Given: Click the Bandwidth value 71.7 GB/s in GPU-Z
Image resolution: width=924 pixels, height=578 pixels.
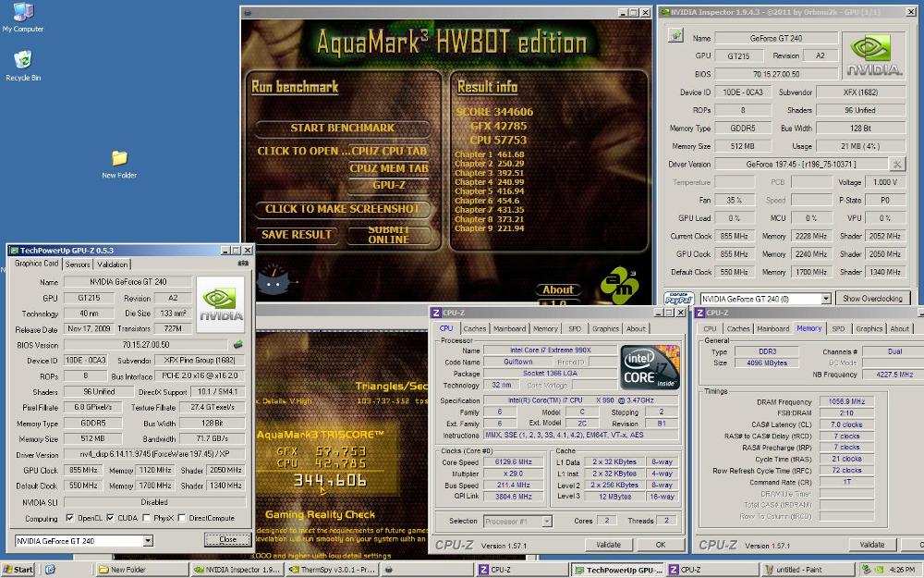Looking at the screenshot, I should pyautogui.click(x=213, y=438).
